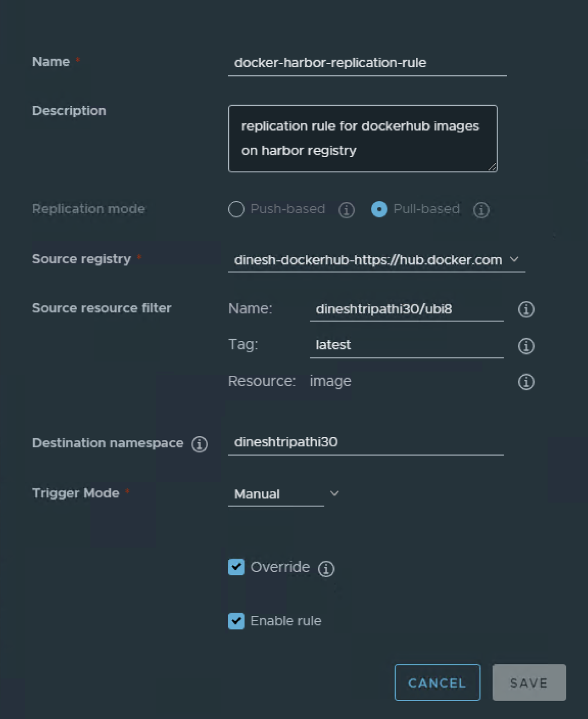
Task: Open the Source registry dropdown
Action: click(376, 260)
